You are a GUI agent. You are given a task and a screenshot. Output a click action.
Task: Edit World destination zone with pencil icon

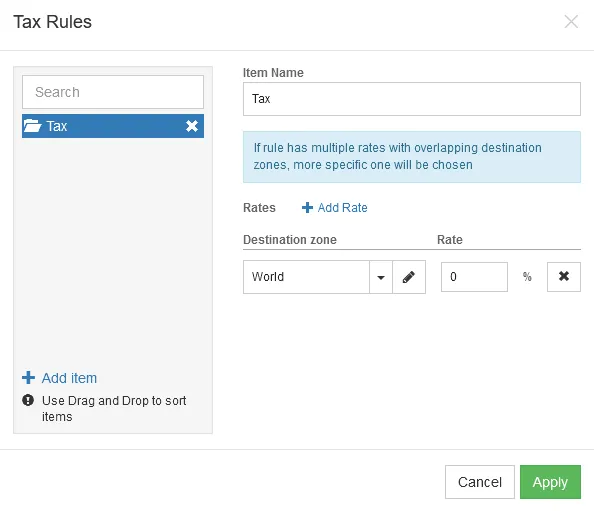click(409, 277)
